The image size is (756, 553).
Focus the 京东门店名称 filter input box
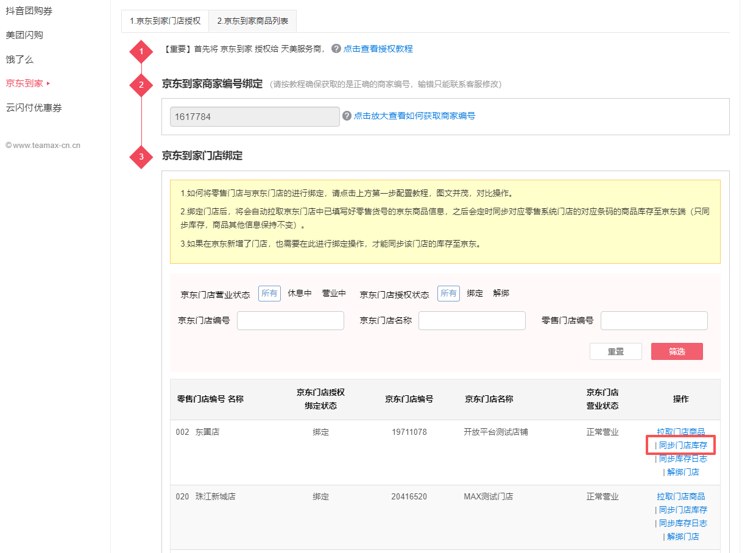472,321
